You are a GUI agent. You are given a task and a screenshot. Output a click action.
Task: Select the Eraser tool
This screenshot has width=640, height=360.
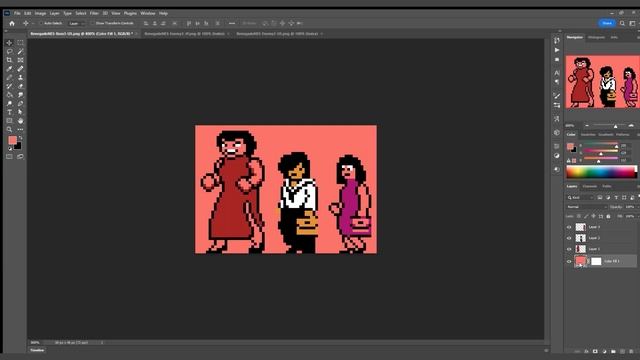pos(20,86)
